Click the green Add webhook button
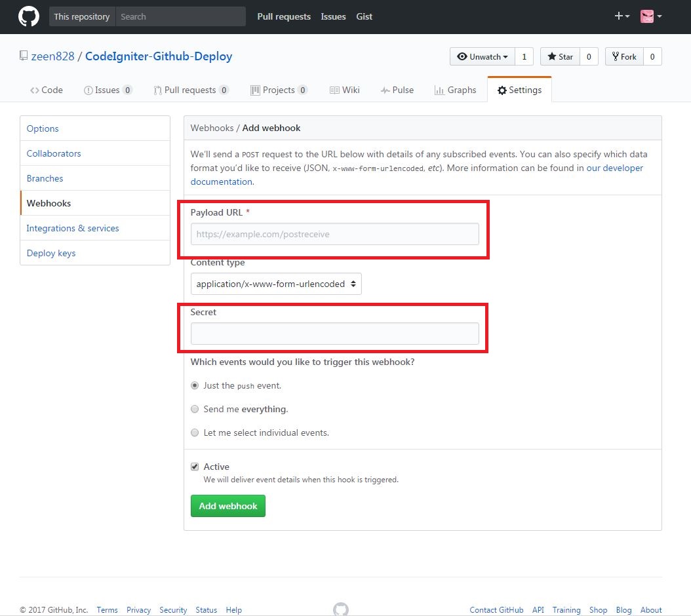This screenshot has height=616, width=691. pos(228,506)
